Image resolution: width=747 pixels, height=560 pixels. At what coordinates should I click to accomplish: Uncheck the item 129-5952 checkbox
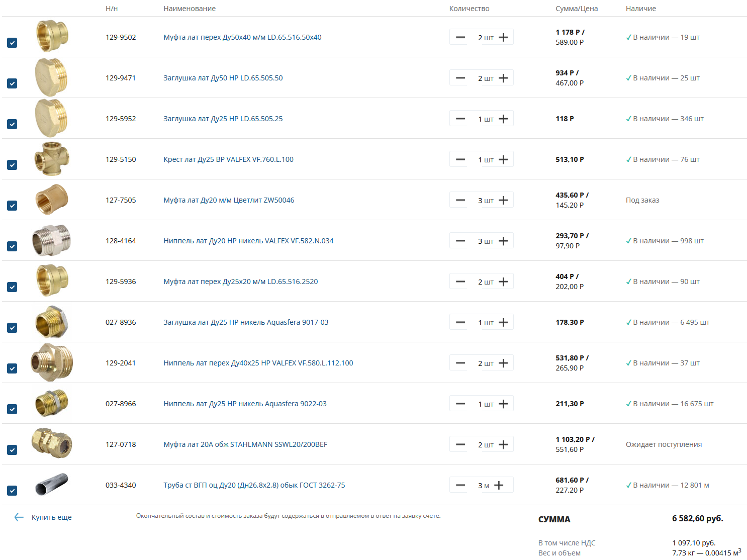[13, 124]
